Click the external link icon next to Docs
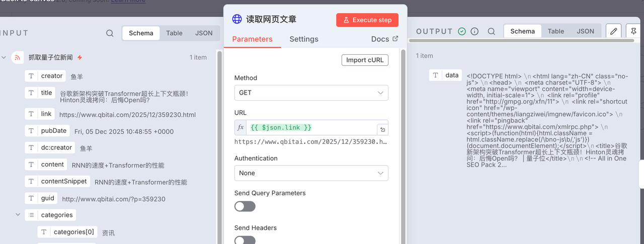Image resolution: width=644 pixels, height=244 pixels. pos(395,39)
